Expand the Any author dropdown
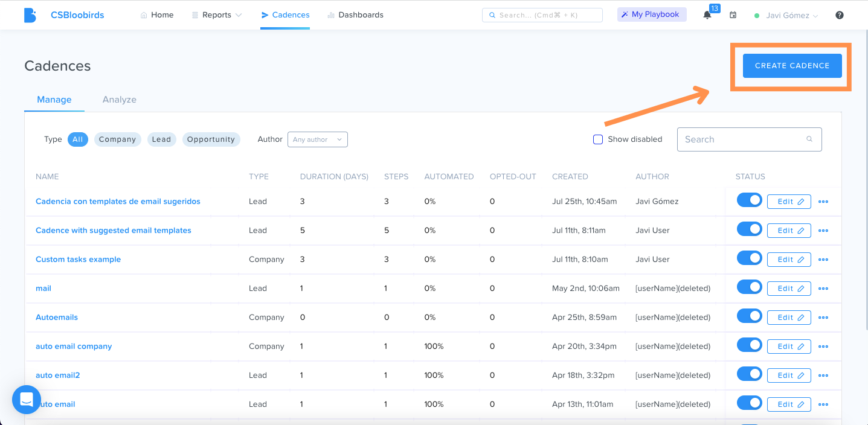Image resolution: width=868 pixels, height=425 pixels. coord(318,139)
